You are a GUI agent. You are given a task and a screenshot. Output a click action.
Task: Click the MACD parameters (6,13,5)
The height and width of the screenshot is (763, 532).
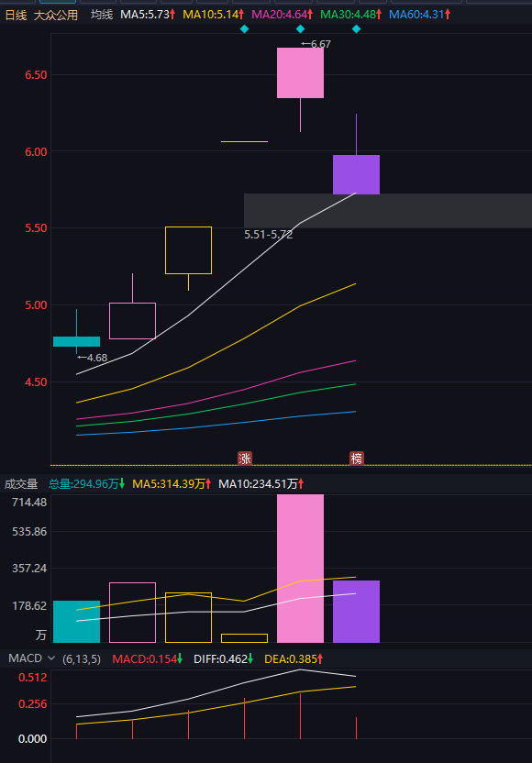tap(82, 659)
